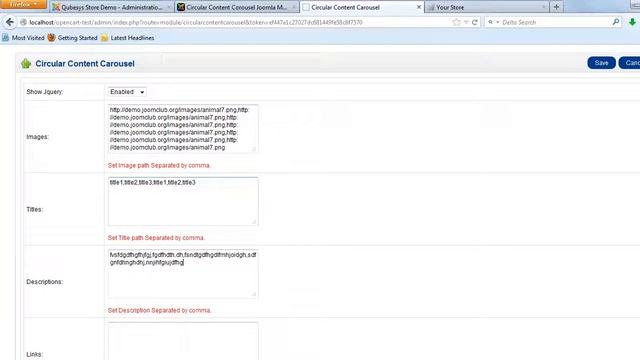
Task: Open Latest Headlines bookmark
Action: (x=127, y=38)
